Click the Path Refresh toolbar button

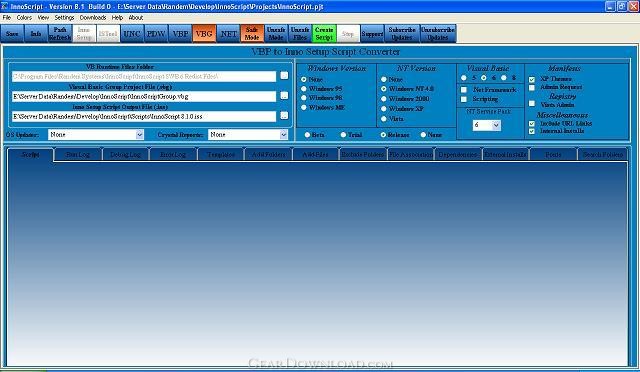point(60,33)
